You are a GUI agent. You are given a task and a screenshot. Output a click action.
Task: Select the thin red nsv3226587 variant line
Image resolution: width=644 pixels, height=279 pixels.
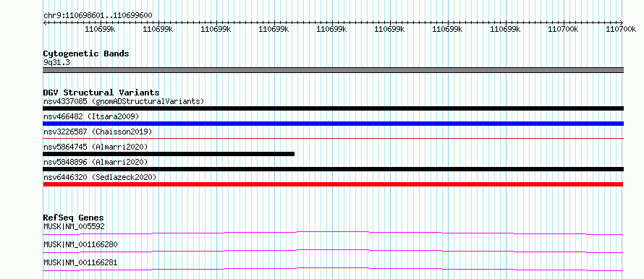[x=334, y=139]
